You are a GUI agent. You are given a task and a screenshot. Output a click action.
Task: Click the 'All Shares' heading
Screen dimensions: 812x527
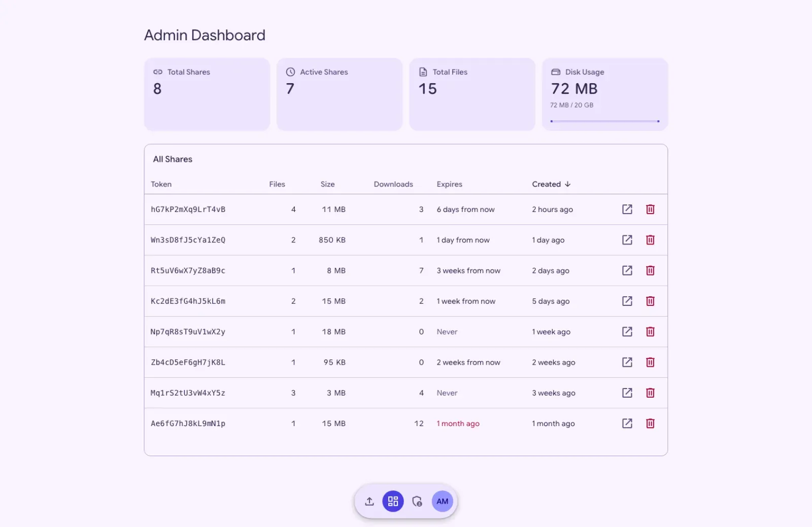pos(173,159)
